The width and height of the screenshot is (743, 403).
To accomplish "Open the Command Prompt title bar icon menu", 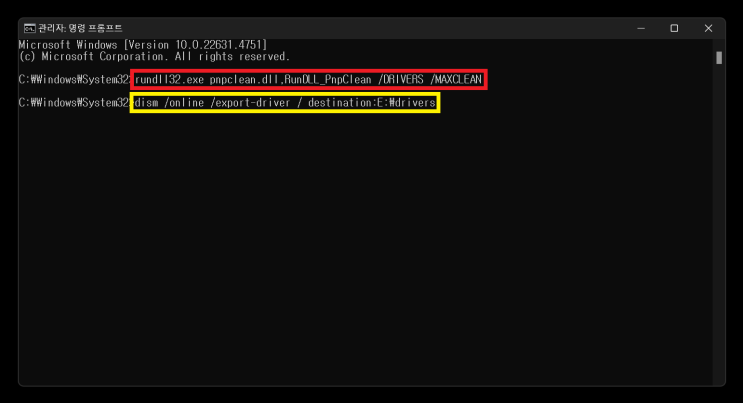I will [29, 28].
